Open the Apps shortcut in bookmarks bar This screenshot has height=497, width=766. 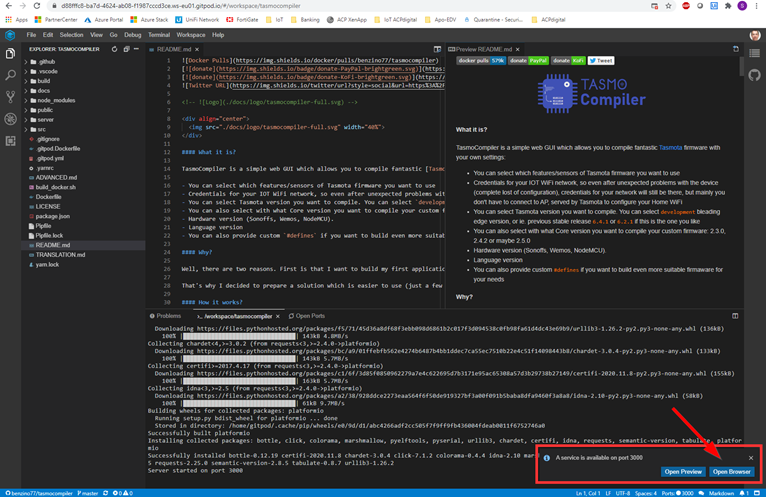(x=17, y=20)
